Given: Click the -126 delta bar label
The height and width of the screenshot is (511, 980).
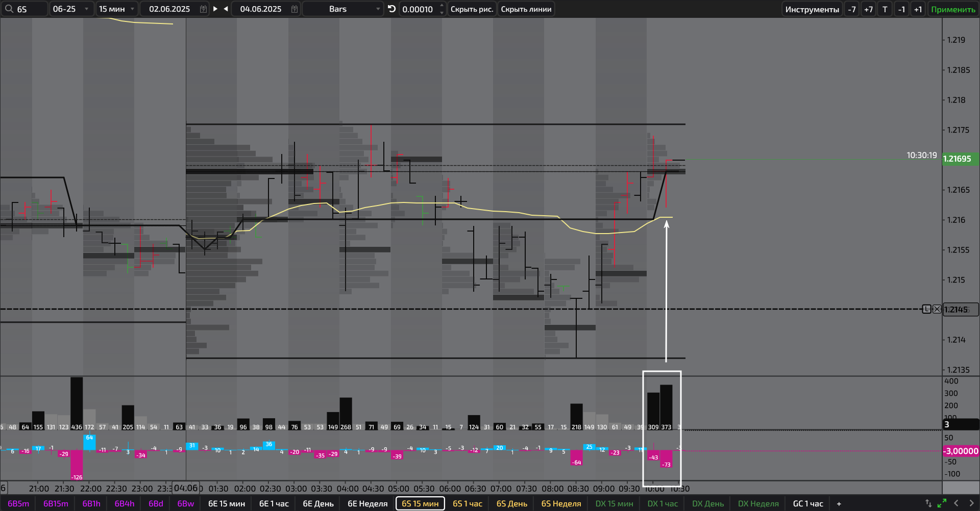Looking at the screenshot, I should coord(77,477).
